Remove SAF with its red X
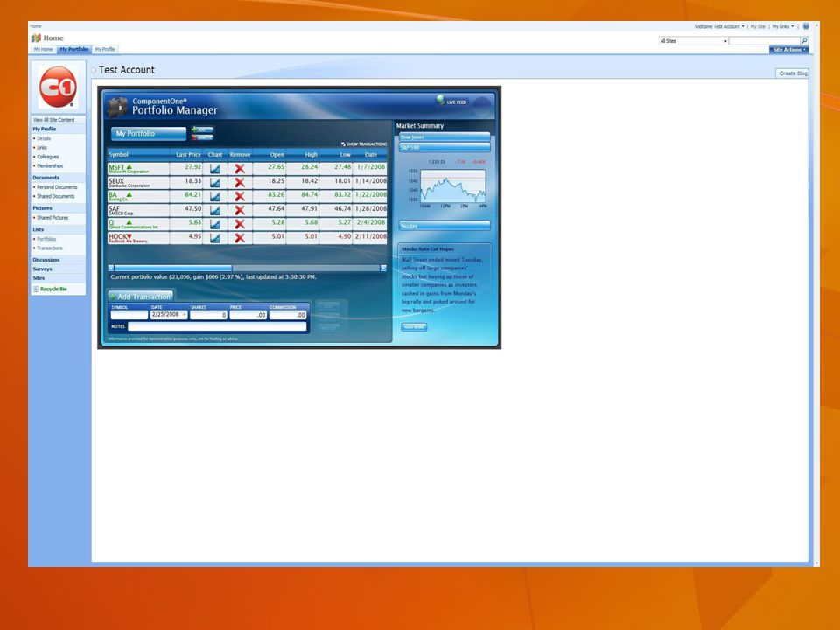Image resolution: width=840 pixels, height=630 pixels. point(240,211)
